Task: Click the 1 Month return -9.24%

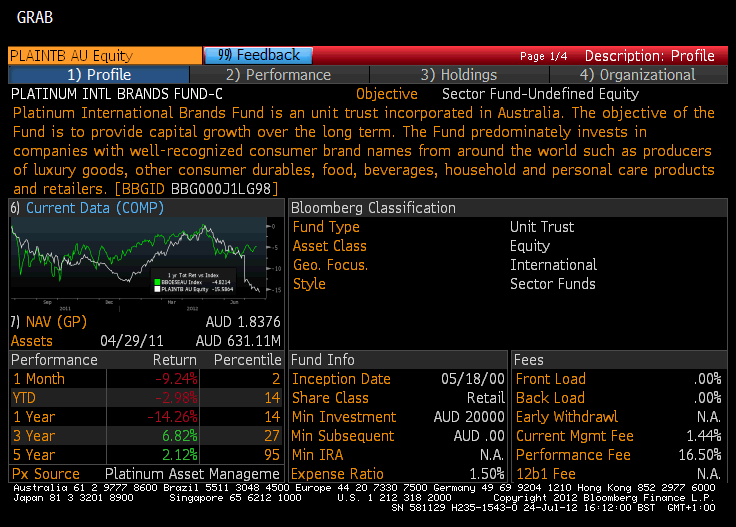Action: (x=176, y=379)
